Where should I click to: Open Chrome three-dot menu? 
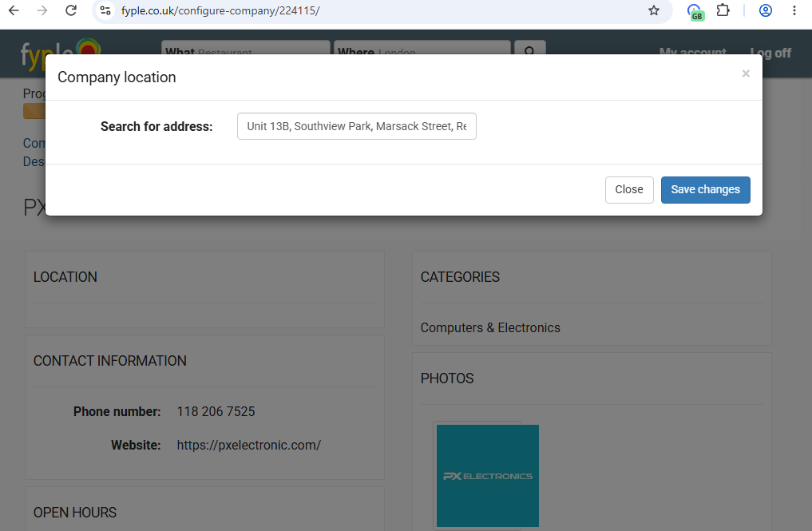tap(794, 10)
